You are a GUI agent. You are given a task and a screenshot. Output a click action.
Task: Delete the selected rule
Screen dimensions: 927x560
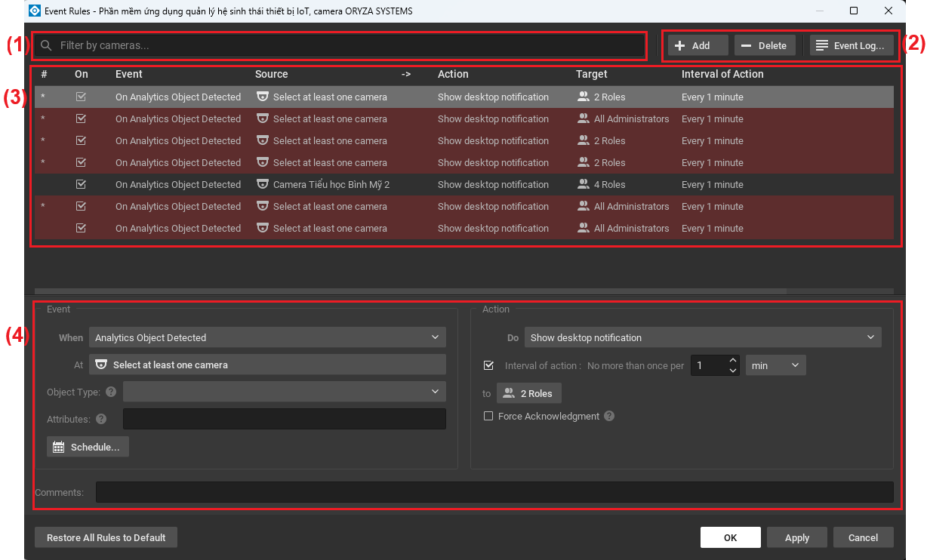[765, 45]
